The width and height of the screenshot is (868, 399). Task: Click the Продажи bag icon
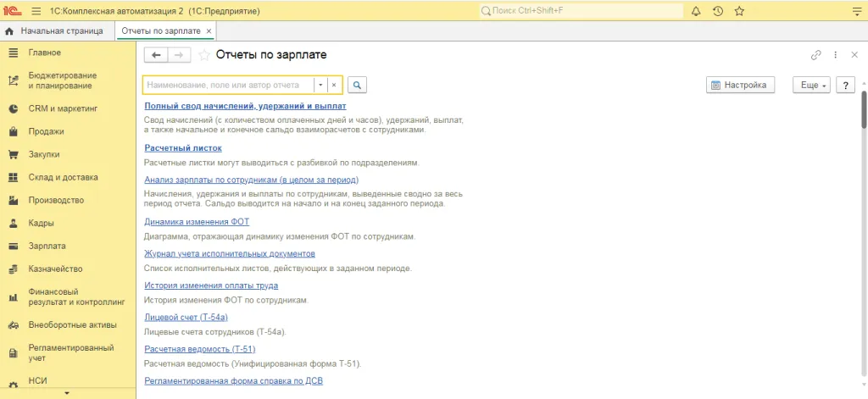(x=14, y=131)
